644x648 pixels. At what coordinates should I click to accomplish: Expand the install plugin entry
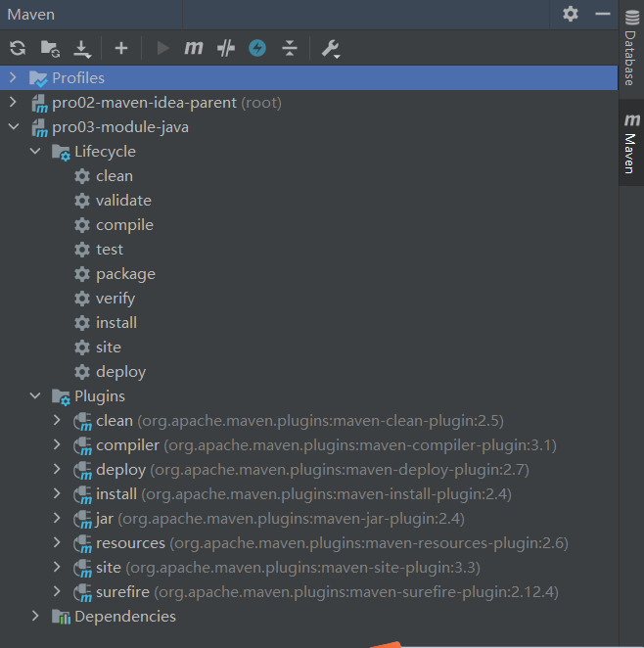[x=57, y=493]
